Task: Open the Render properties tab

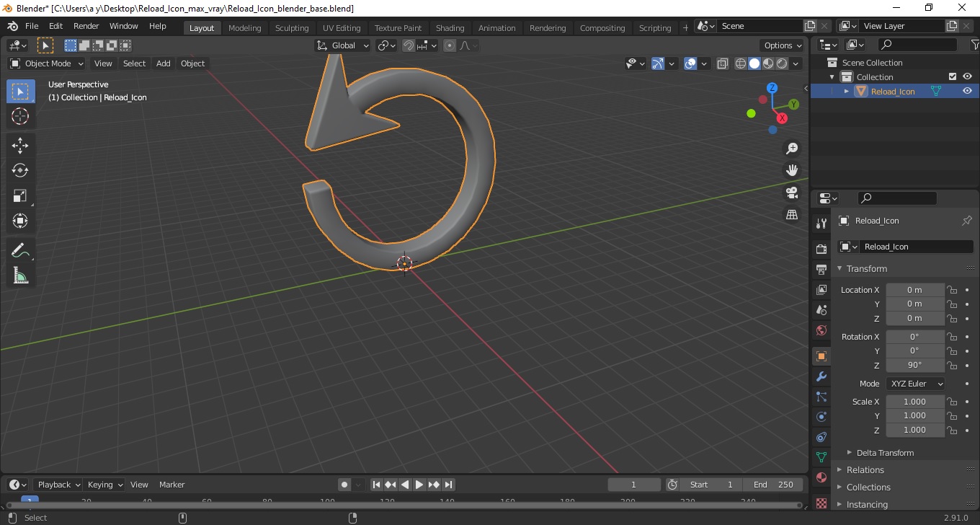Action: 821,250
